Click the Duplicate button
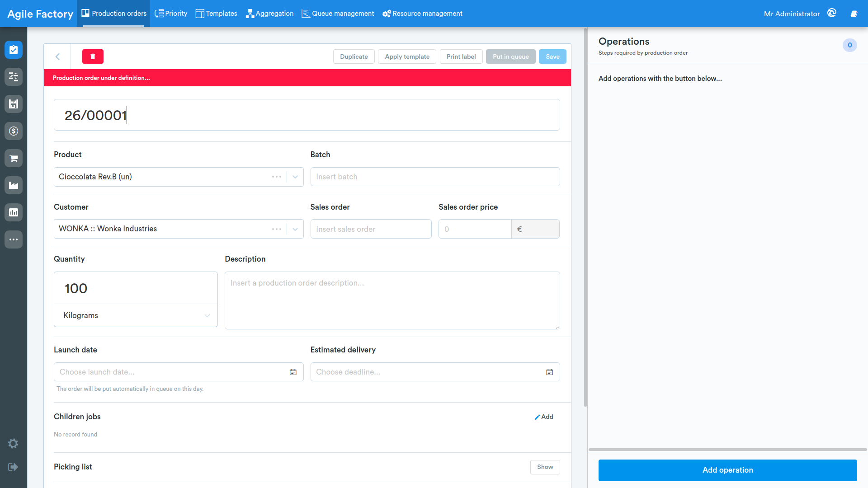The width and height of the screenshot is (868, 488). 354,56
